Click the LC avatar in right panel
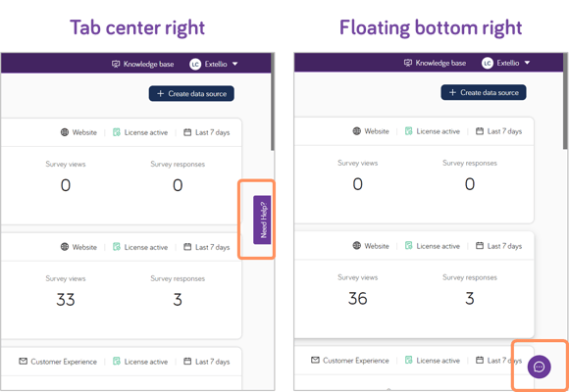 pyautogui.click(x=488, y=64)
